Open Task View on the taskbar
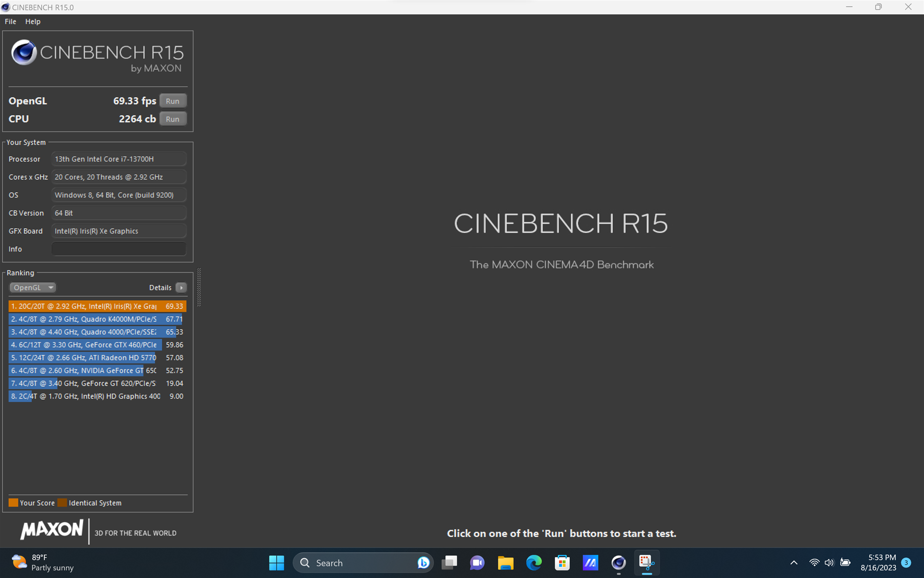This screenshot has width=924, height=578. click(x=449, y=563)
